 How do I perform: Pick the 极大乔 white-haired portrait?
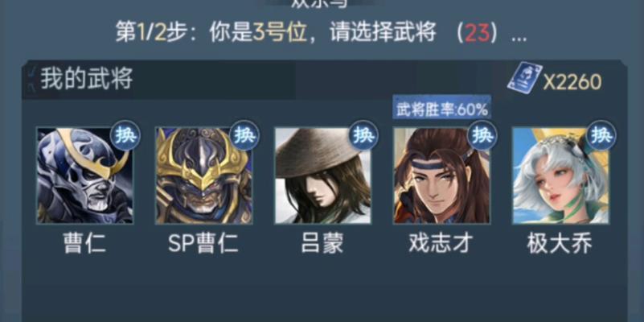click(560, 175)
